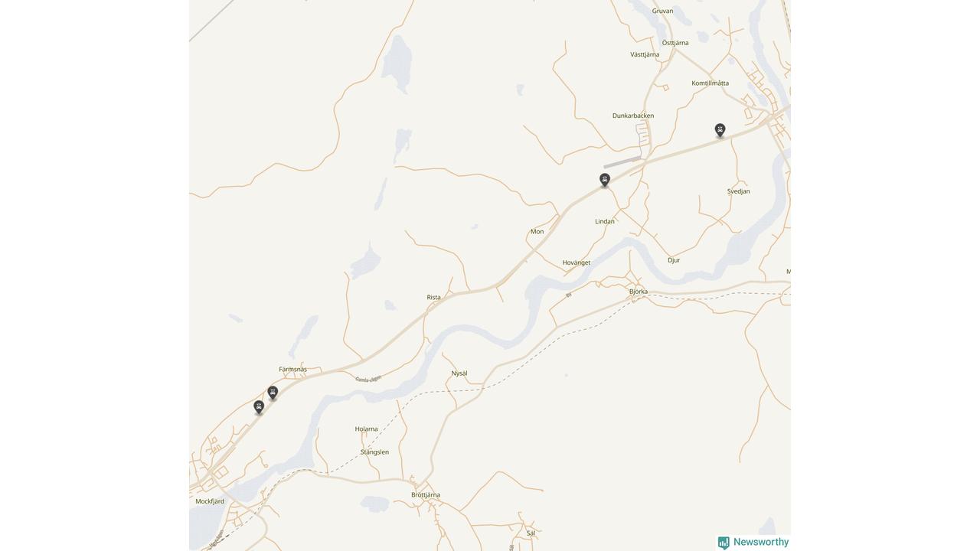
Task: Select the Komtillmåtta place label
Action: tap(710, 83)
